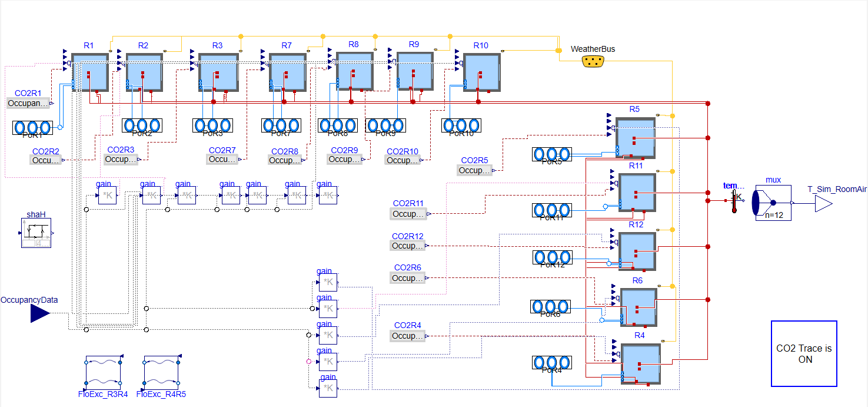Select the R4 room block
The height and width of the screenshot is (407, 868).
click(x=641, y=364)
